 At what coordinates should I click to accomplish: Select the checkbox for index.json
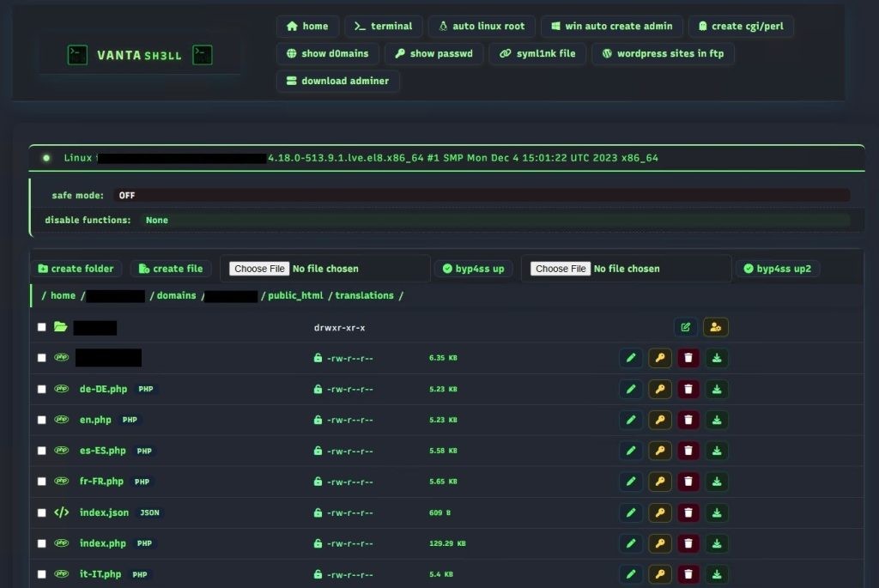coord(41,512)
